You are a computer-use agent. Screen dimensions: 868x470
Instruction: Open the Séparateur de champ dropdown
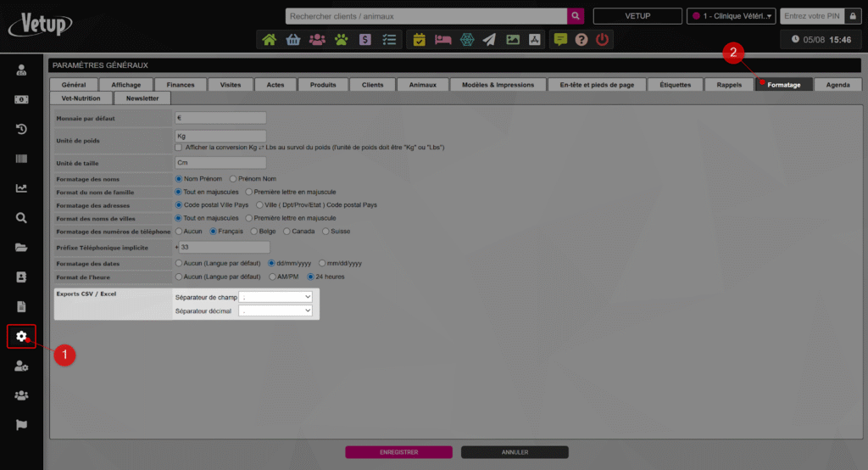coord(276,297)
